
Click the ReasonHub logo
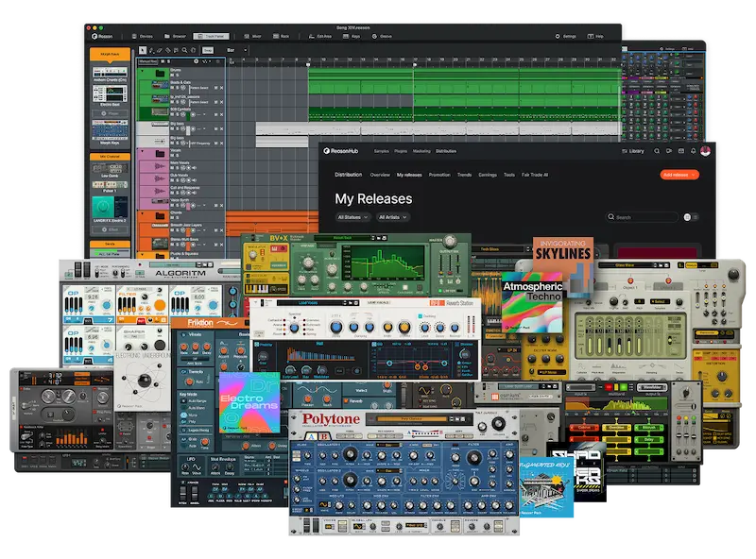341,151
